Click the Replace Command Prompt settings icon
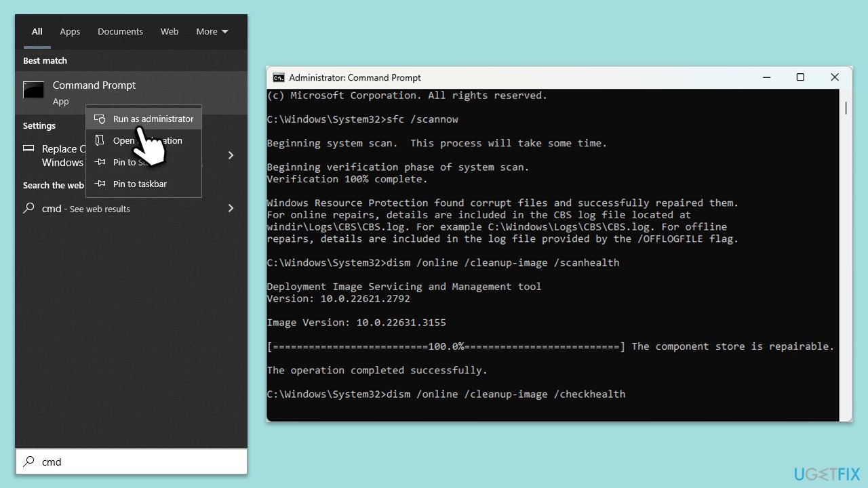Viewport: 868px width, 488px height. [28, 149]
